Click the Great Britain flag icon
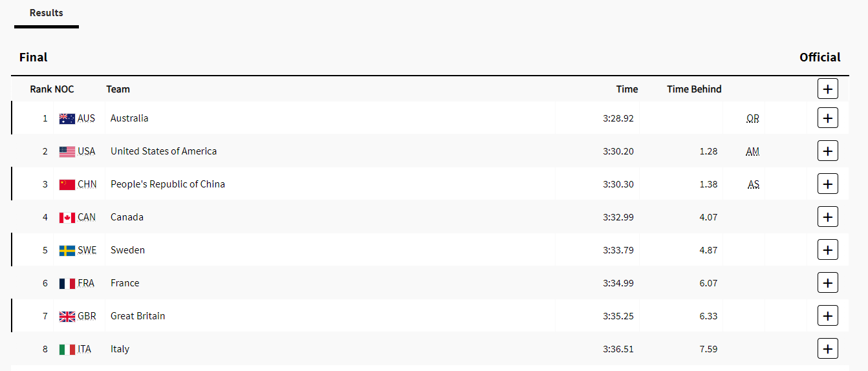868x371 pixels. (x=67, y=317)
